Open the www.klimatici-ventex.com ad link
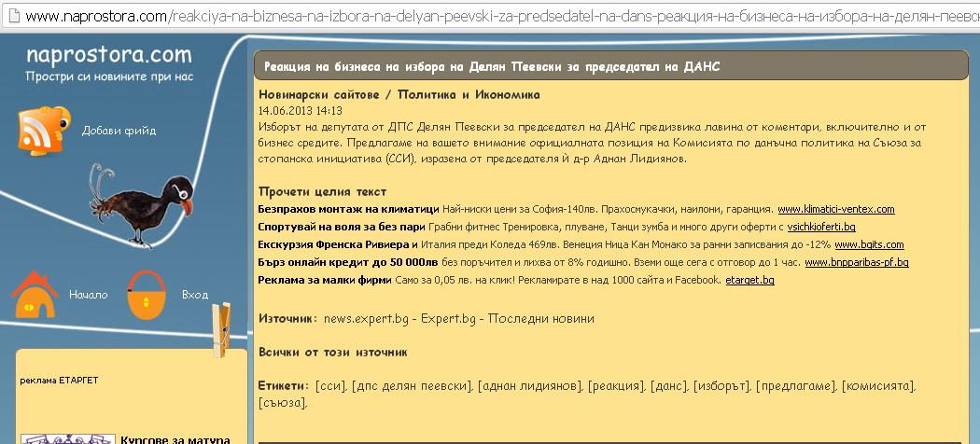This screenshot has width=980, height=444. 835,209
